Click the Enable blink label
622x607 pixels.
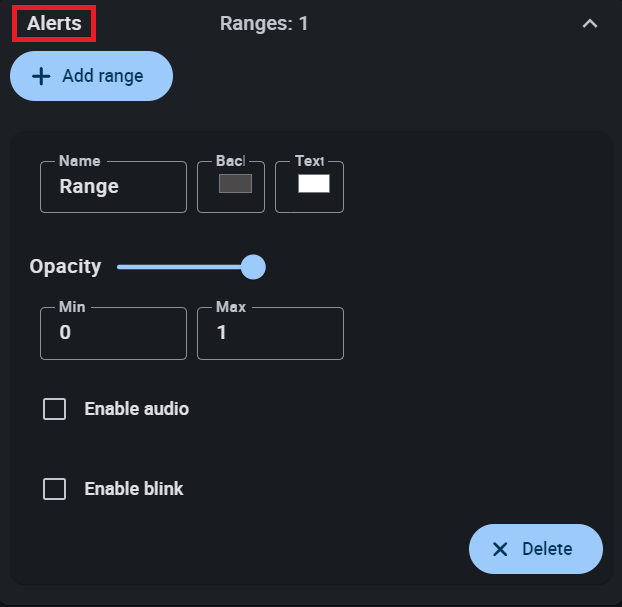tap(134, 489)
